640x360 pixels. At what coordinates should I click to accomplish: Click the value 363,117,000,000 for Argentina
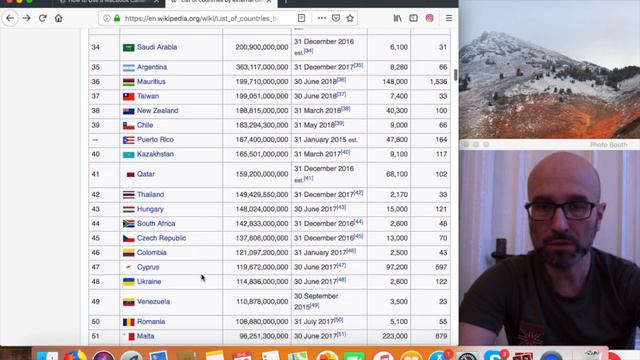point(262,67)
